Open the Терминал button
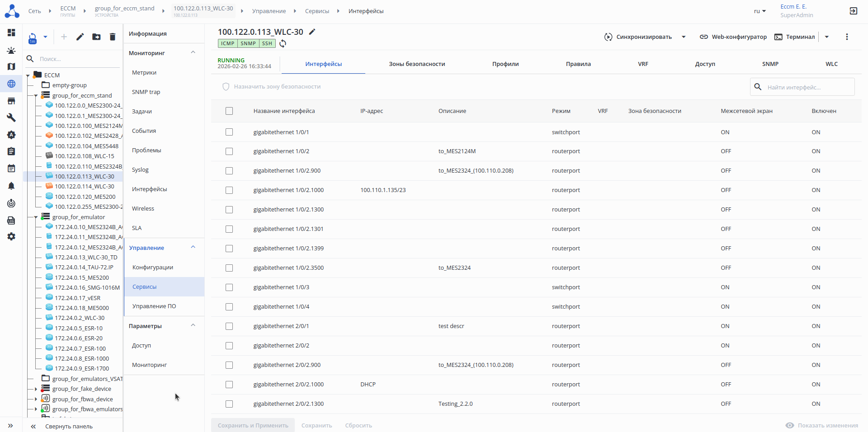868x432 pixels. point(795,37)
